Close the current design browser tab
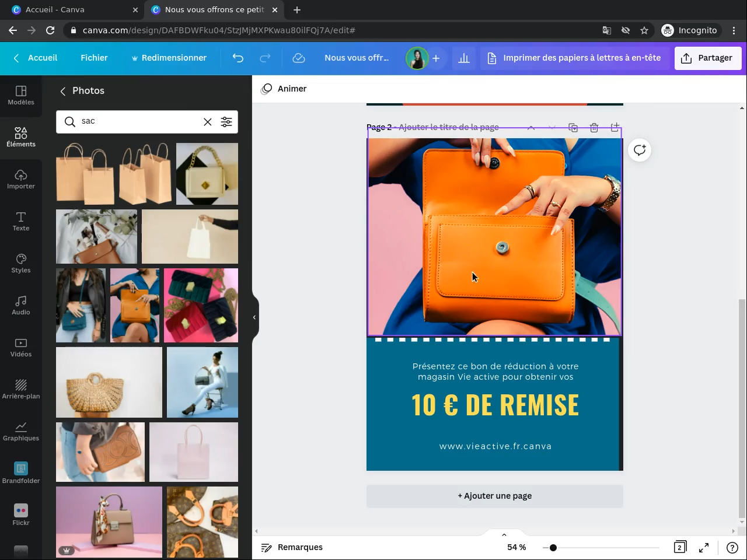Screen dimensions: 747x560 click(275, 10)
